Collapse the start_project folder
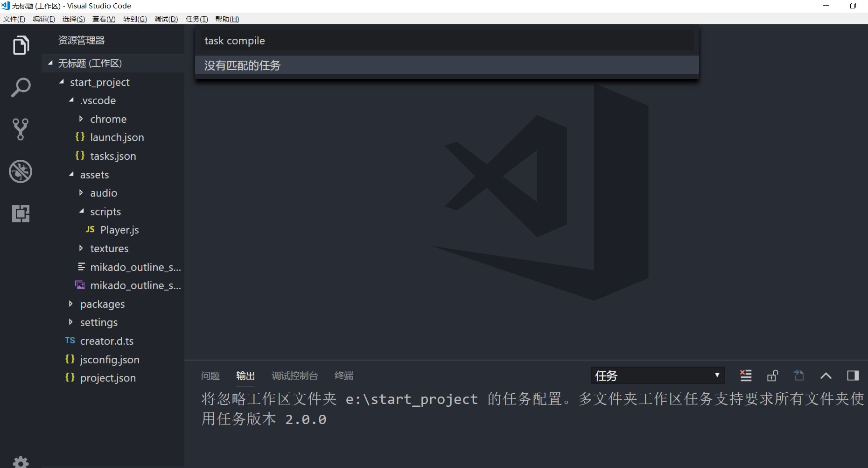Screen dimensions: 868x468 tap(113, 82)
